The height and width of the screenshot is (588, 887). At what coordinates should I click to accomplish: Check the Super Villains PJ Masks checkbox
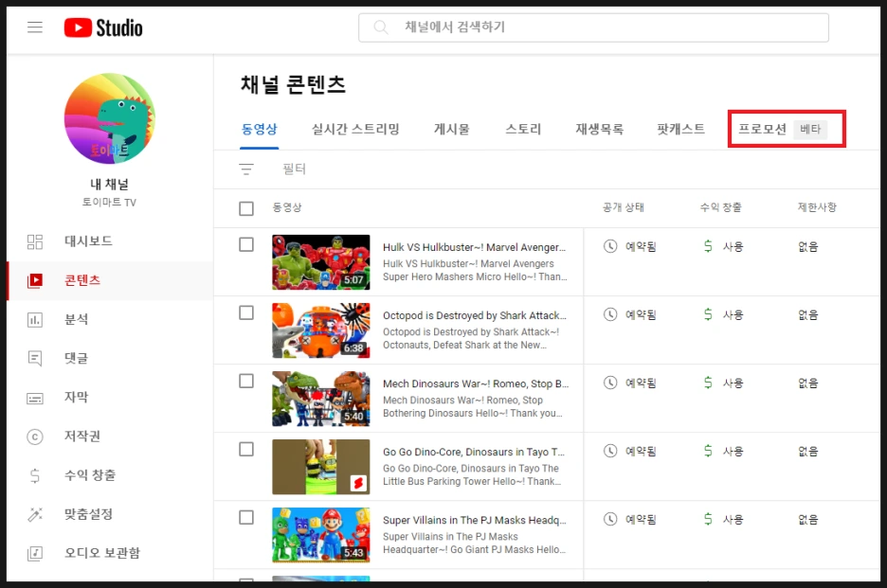(x=246, y=517)
